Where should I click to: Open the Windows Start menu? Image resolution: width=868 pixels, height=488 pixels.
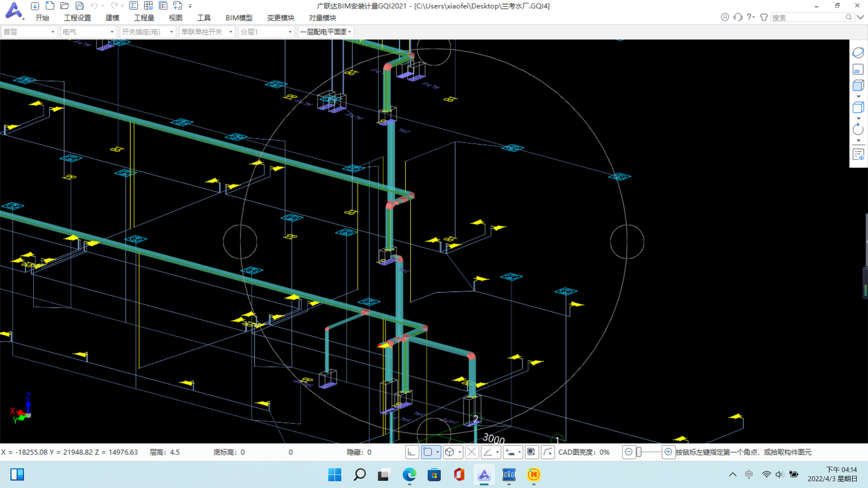pos(335,474)
